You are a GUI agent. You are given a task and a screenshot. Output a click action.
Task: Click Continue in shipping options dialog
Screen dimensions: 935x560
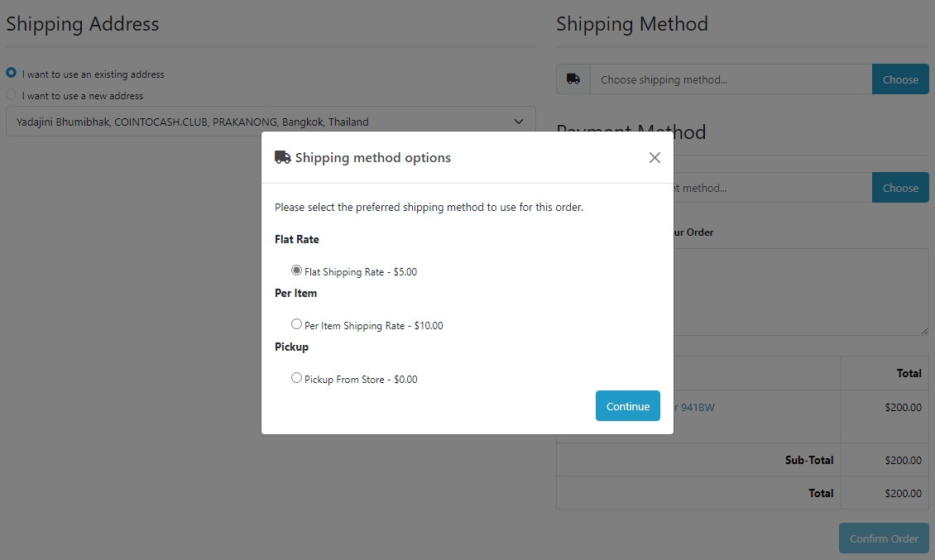[x=628, y=405]
